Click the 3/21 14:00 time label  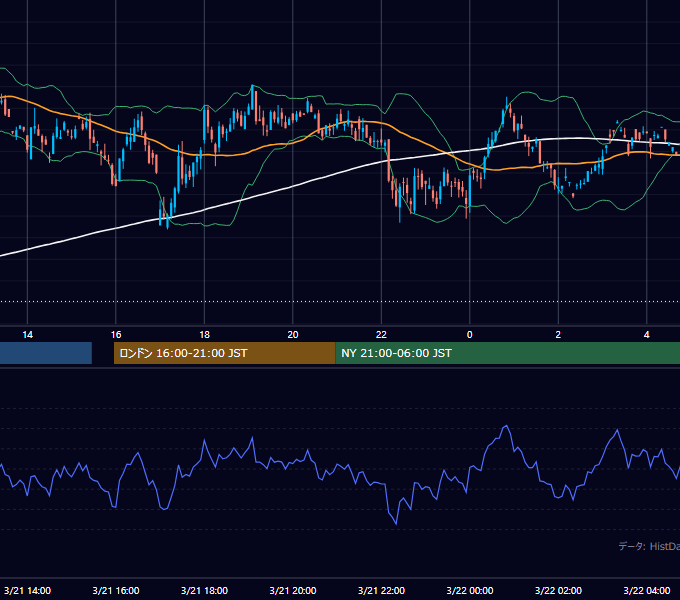click(x=27, y=590)
